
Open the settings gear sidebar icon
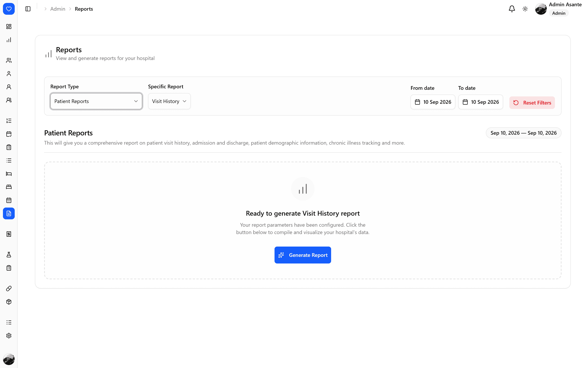[9, 336]
